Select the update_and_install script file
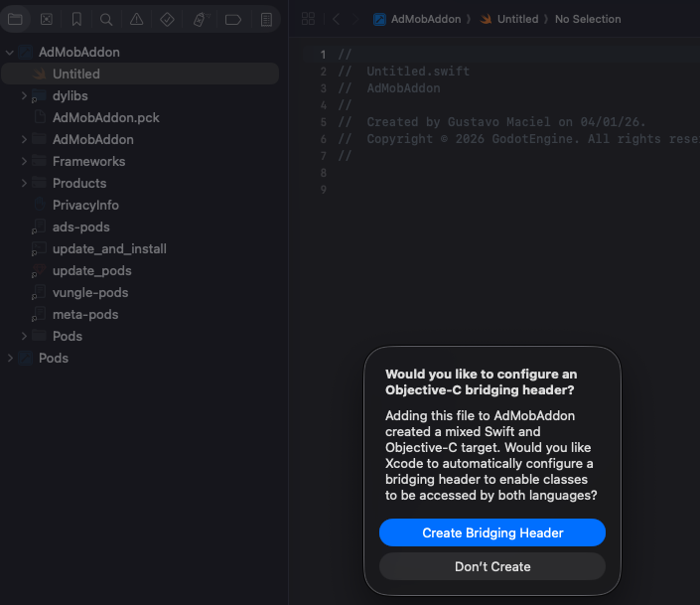This screenshot has height=605, width=700. pos(109,248)
